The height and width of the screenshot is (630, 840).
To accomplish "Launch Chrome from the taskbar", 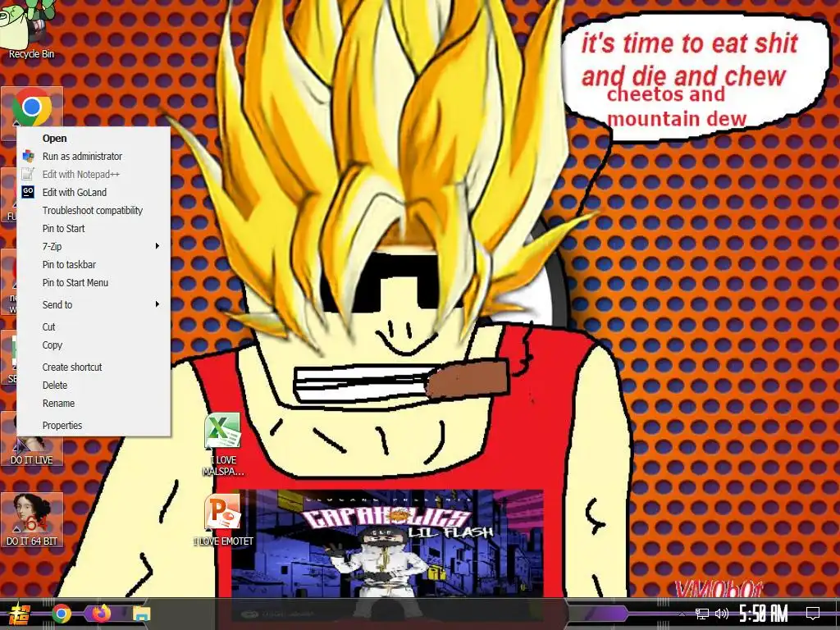I will (62, 614).
